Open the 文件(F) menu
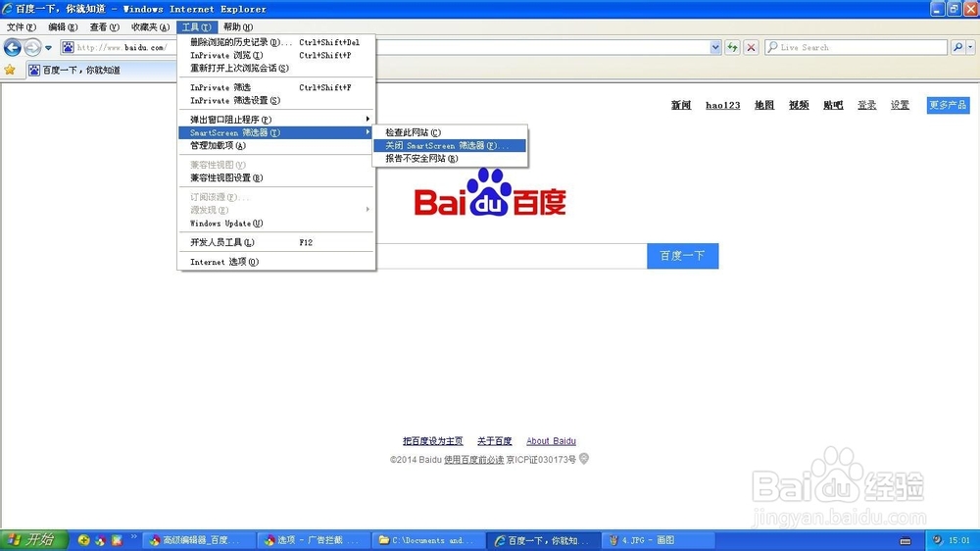 coord(22,26)
